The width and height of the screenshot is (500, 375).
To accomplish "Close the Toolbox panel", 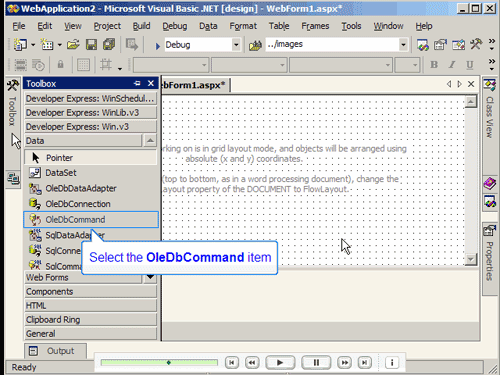I will tap(151, 83).
